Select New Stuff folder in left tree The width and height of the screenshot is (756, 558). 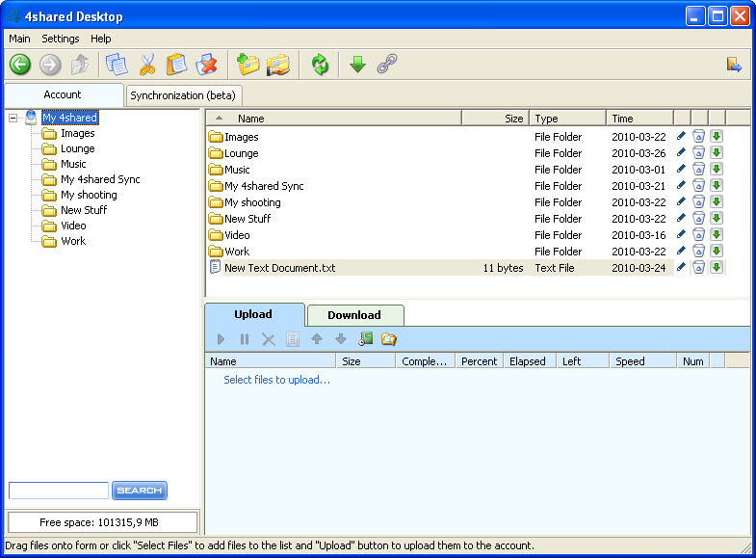pos(84,210)
